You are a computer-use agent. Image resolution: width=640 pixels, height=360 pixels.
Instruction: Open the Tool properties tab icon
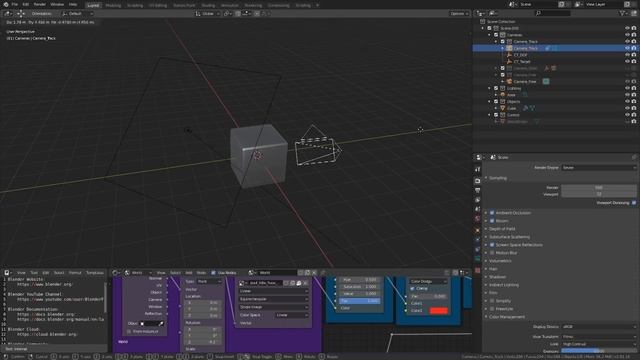(x=478, y=169)
